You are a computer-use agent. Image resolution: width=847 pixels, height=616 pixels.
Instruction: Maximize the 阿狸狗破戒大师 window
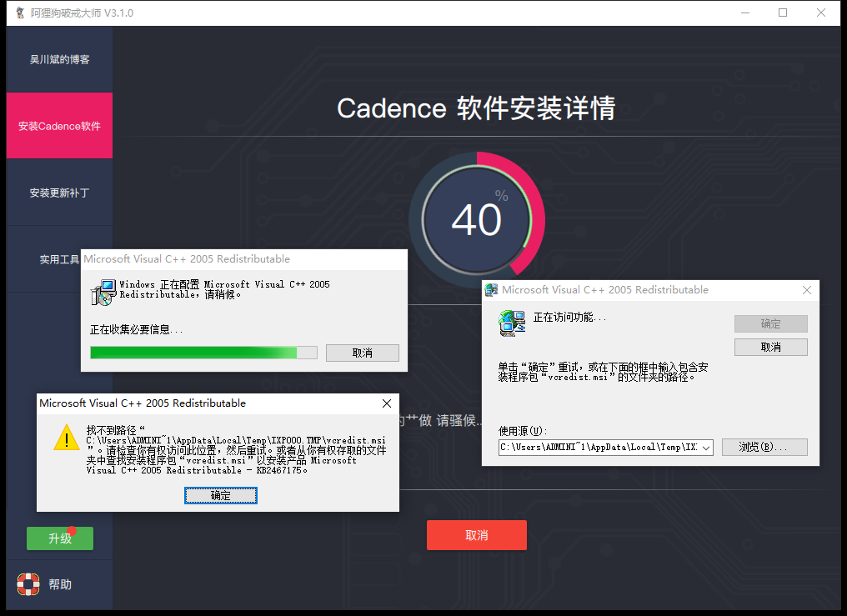coord(783,13)
